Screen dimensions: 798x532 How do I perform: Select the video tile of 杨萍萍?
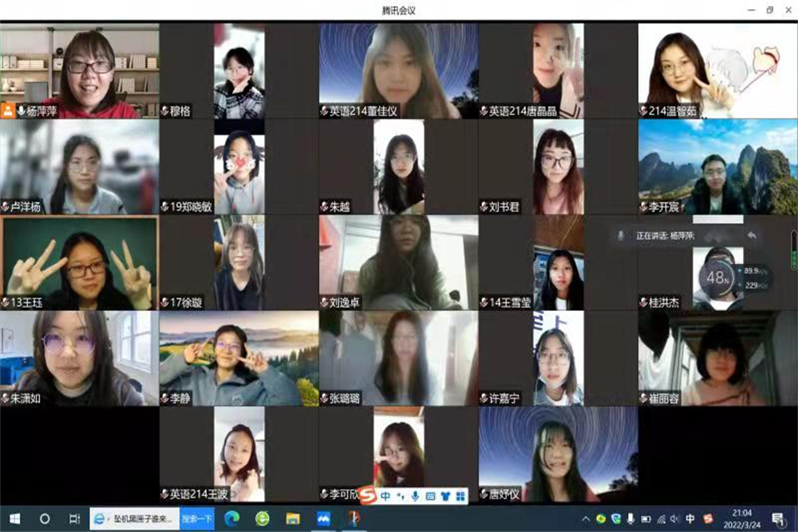[x=80, y=71]
